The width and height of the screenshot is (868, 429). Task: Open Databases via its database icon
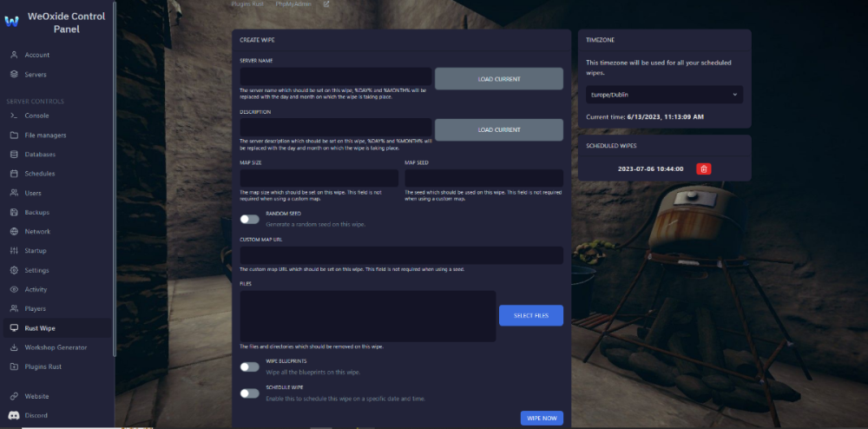point(14,155)
